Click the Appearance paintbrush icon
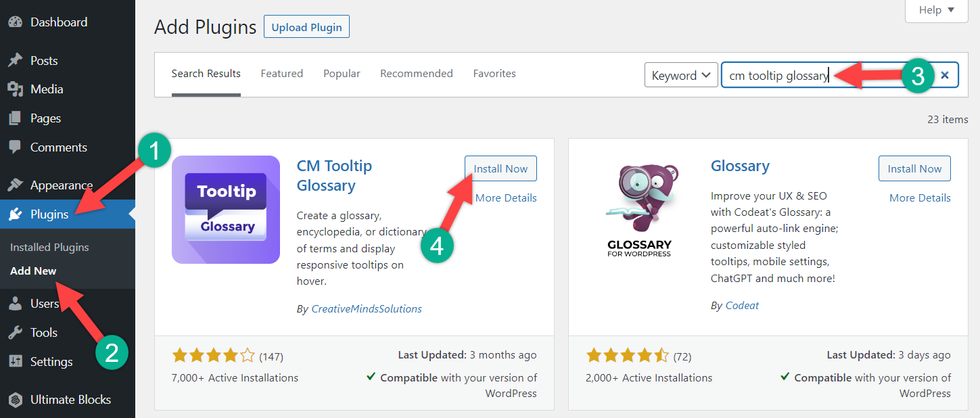 tap(16, 185)
